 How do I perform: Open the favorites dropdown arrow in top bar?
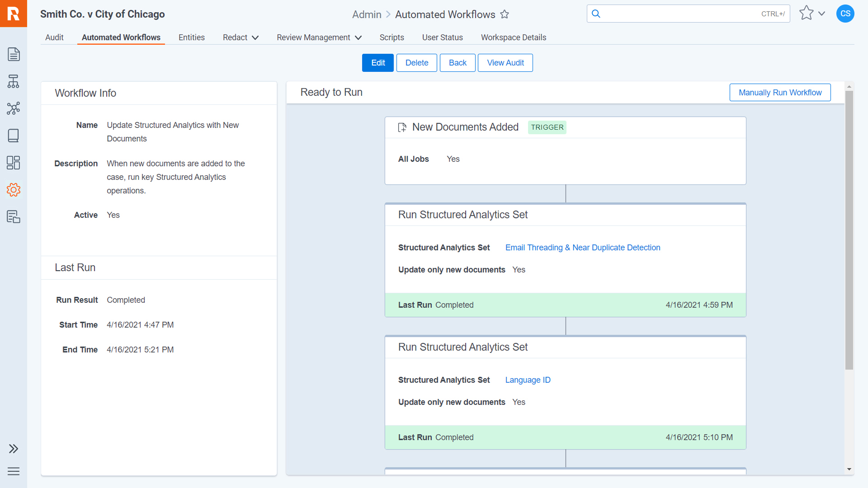point(821,14)
